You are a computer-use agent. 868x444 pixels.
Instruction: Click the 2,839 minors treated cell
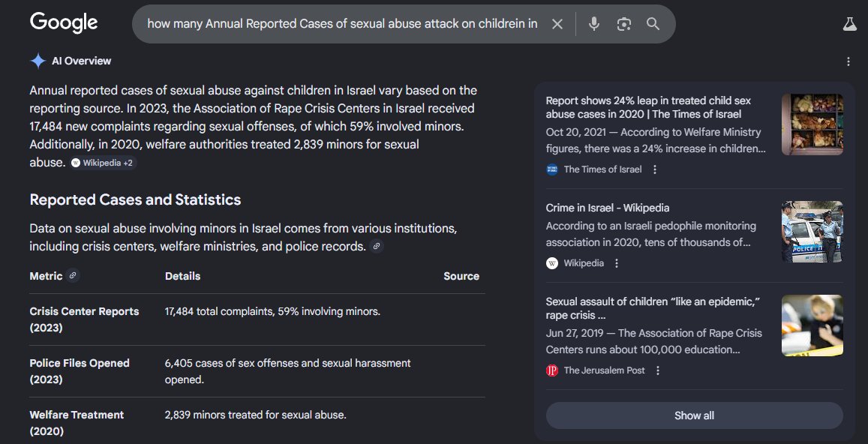[255, 415]
